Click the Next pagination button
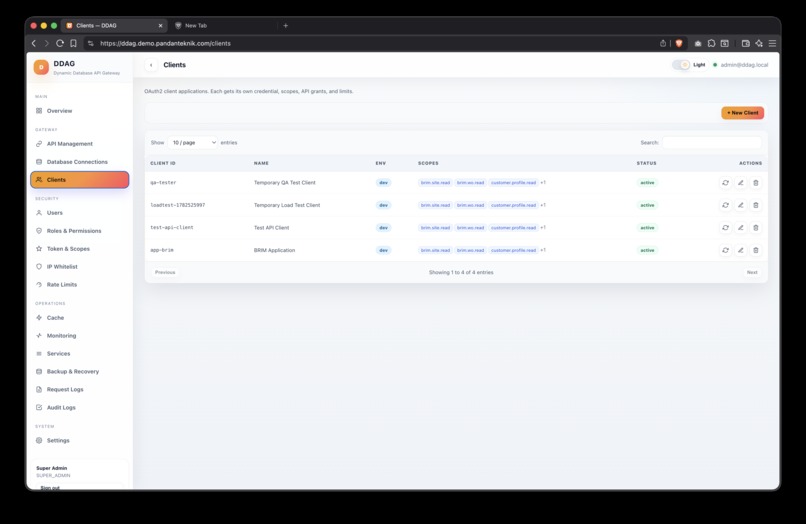Screen dimensions: 806x524 pyautogui.click(x=752, y=272)
